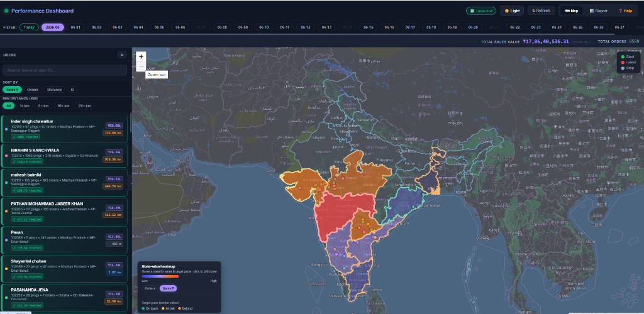Viewport: 644px width, 314px height.
Task: Click the orange Gujarat region on map
Action: click(303, 185)
